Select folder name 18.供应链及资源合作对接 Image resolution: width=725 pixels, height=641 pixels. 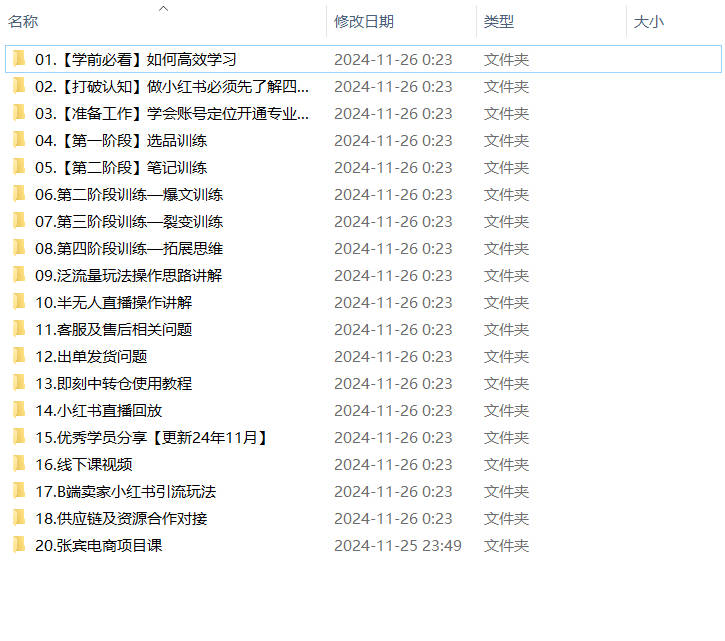click(121, 518)
